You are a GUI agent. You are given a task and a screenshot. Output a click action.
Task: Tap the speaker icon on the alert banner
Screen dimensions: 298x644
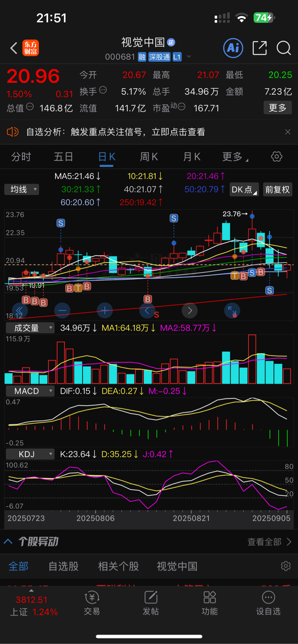point(13,132)
